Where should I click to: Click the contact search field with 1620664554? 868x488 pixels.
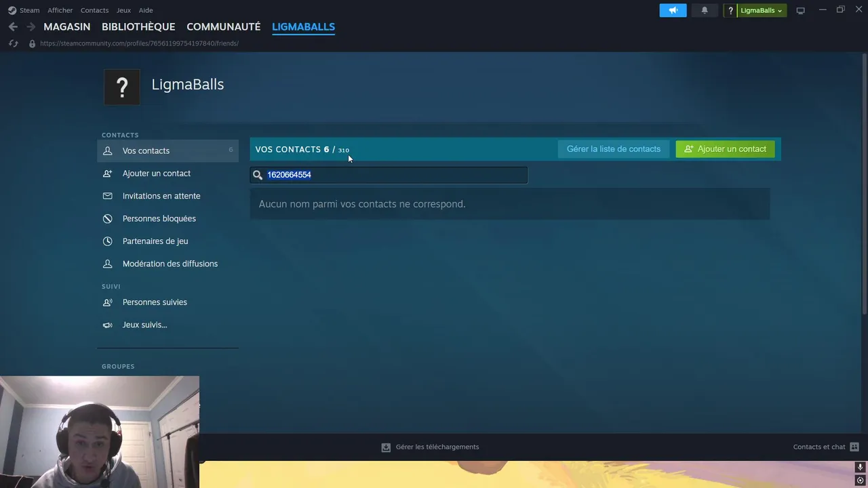[x=389, y=175]
